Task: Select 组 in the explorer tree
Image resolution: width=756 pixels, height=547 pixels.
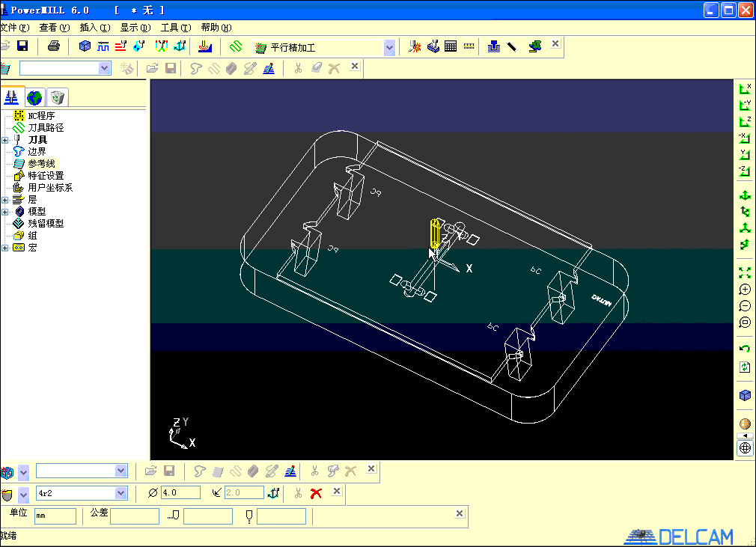Action: coord(32,236)
